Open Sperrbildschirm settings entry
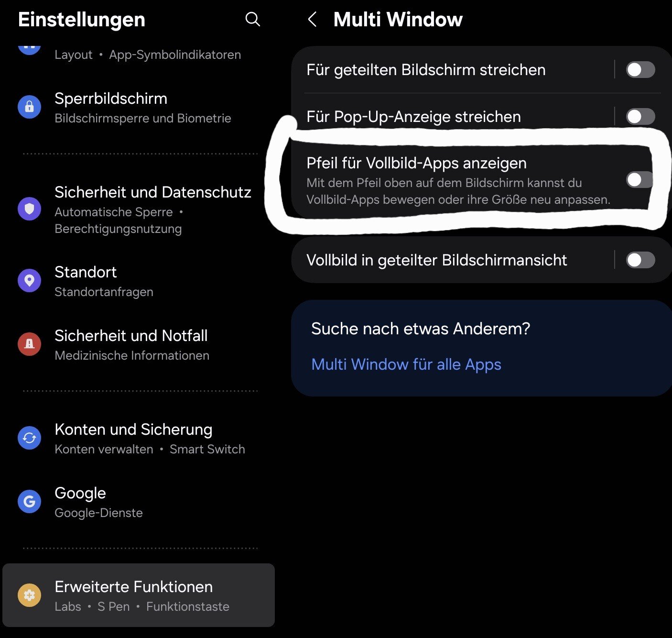The height and width of the screenshot is (638, 672). [142, 107]
